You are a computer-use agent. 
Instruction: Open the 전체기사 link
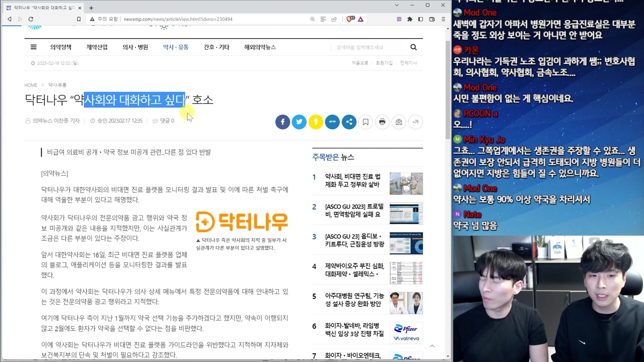click(408, 63)
